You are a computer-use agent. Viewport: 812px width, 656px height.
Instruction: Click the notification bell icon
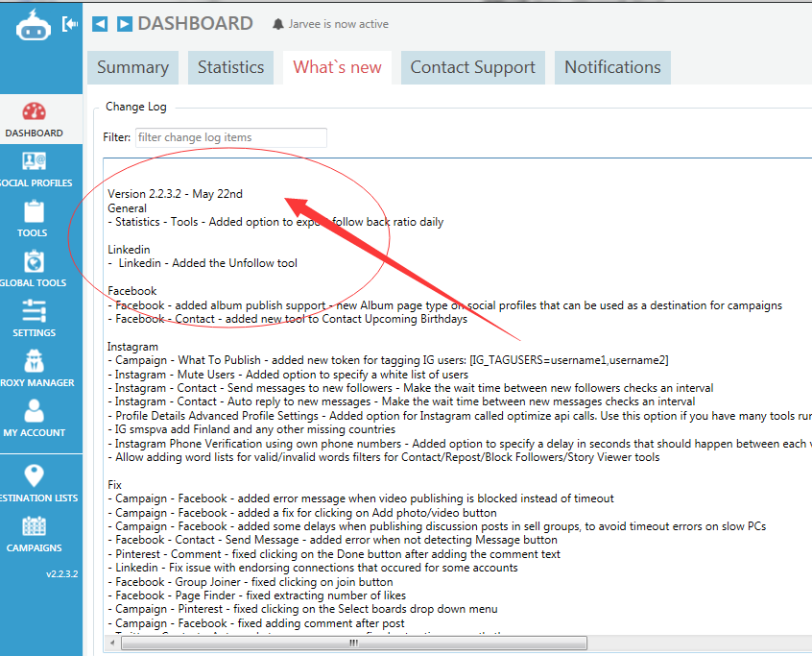click(x=278, y=24)
